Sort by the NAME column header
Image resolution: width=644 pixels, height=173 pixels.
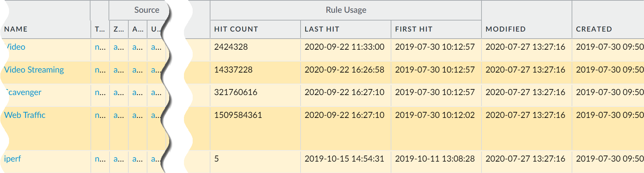16,29
